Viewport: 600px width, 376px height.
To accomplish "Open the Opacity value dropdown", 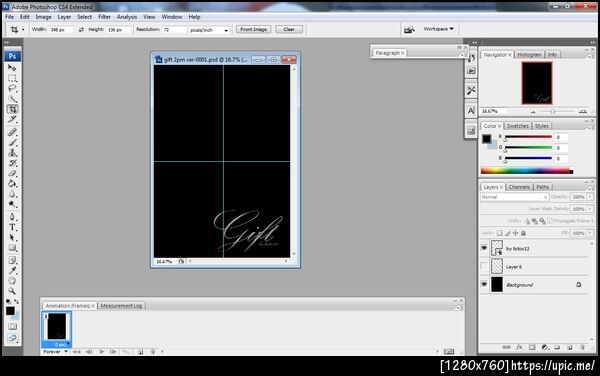I will pos(590,197).
